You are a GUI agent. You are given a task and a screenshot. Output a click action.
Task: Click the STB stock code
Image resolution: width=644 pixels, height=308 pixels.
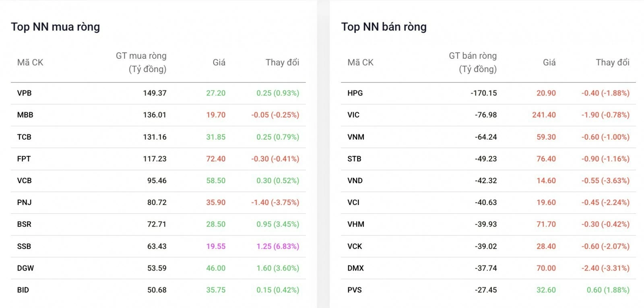coord(354,159)
